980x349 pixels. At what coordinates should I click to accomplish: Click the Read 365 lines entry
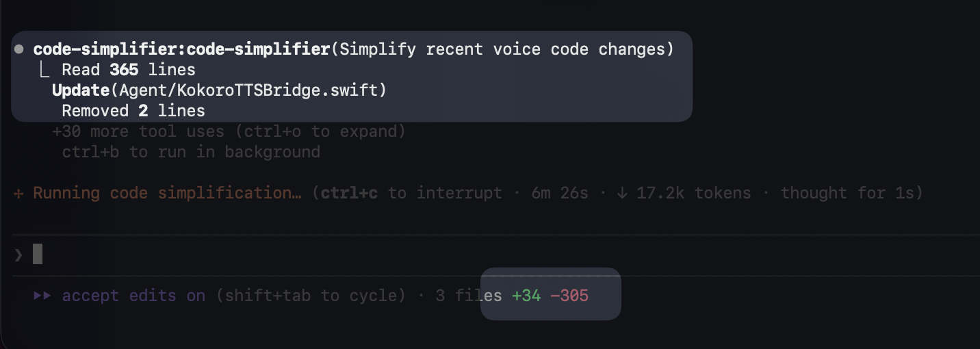point(128,70)
